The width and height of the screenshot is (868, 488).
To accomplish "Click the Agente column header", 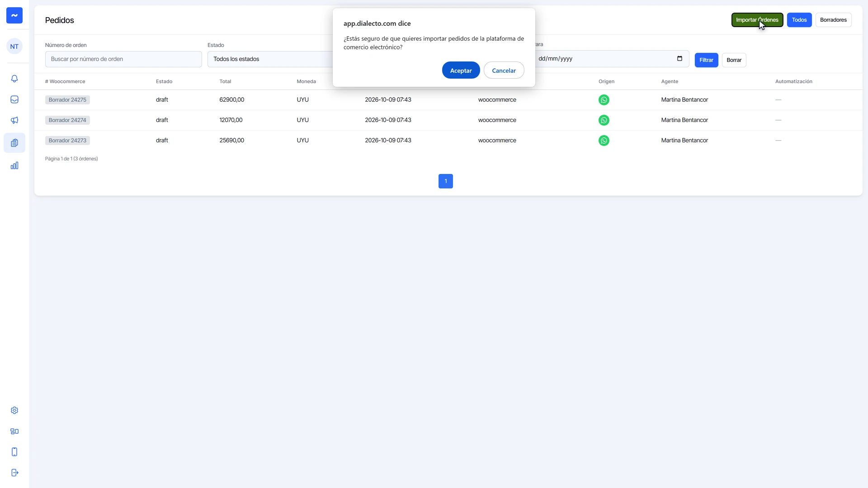I will click(670, 82).
